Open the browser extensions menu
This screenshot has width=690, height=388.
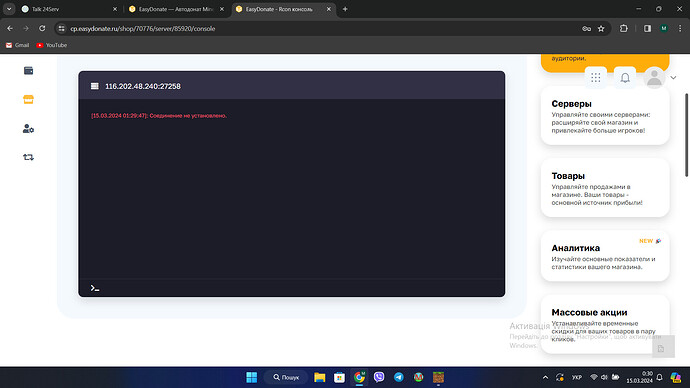click(x=624, y=29)
